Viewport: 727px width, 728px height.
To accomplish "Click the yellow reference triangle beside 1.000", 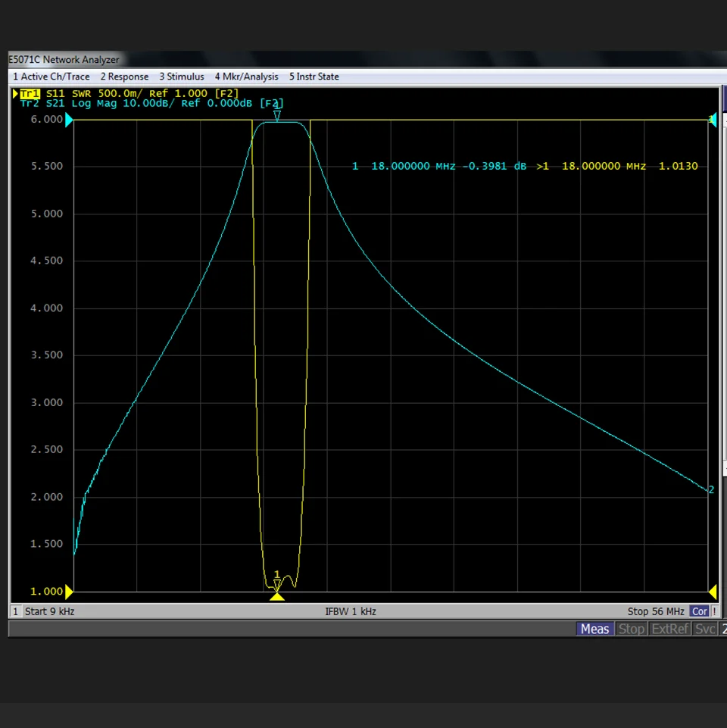I will click(69, 592).
